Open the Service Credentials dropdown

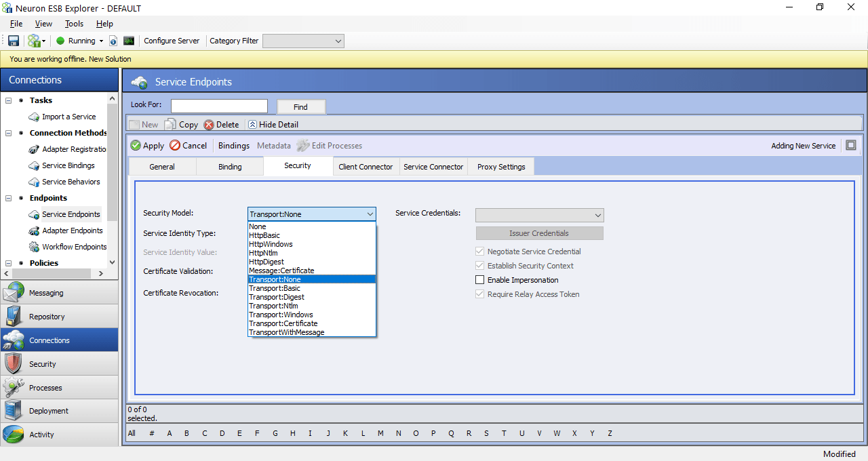tap(539, 215)
